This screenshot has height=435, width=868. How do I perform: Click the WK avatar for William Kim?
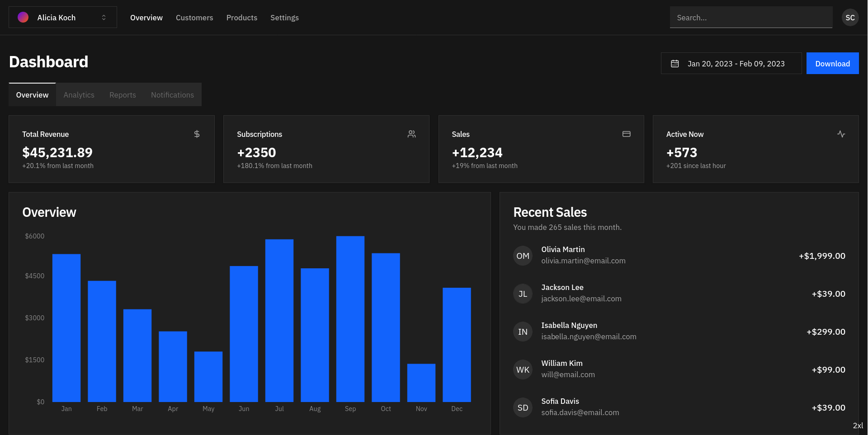pos(523,370)
